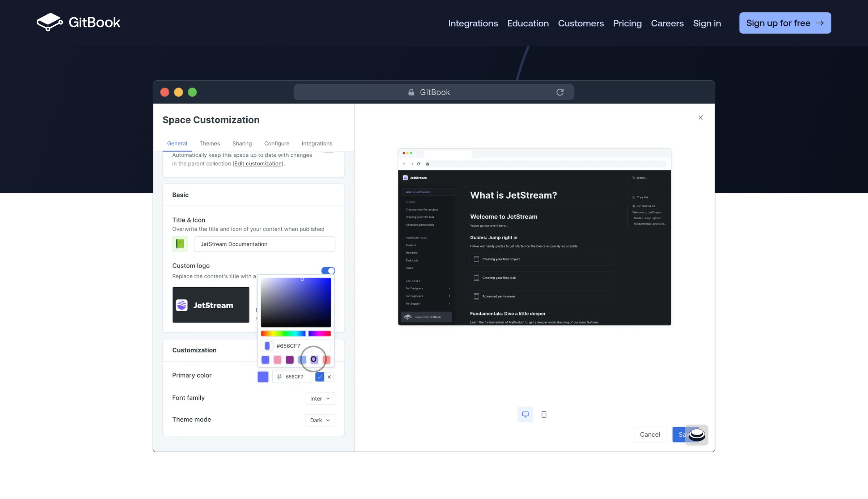Click the yellow traffic light on the GitBook window
The image size is (868, 499).
(x=178, y=92)
